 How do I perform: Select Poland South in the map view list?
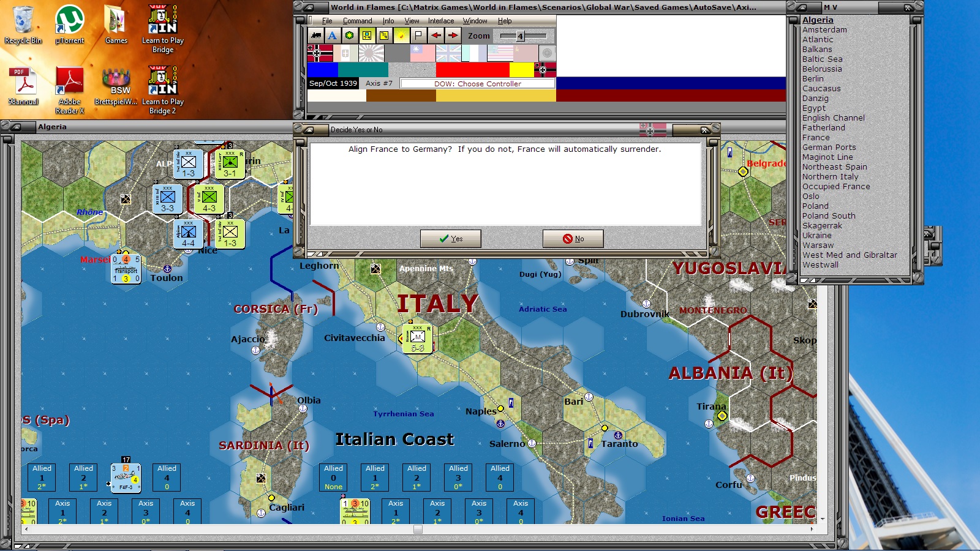(829, 216)
